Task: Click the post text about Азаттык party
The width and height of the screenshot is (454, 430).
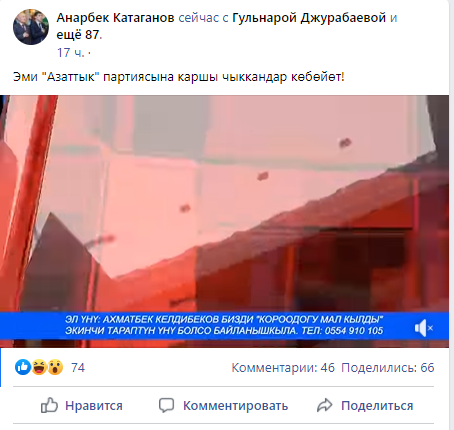Action: tap(178, 77)
